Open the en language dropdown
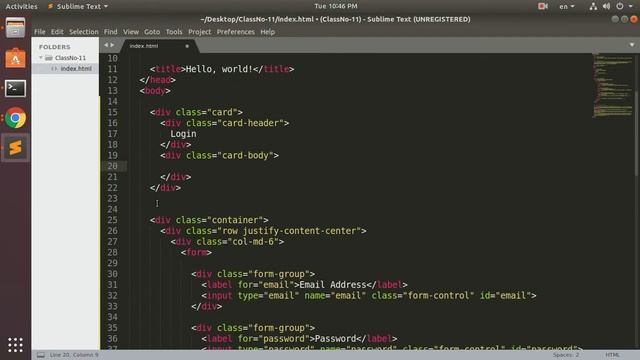The height and width of the screenshot is (360, 640). (567, 6)
